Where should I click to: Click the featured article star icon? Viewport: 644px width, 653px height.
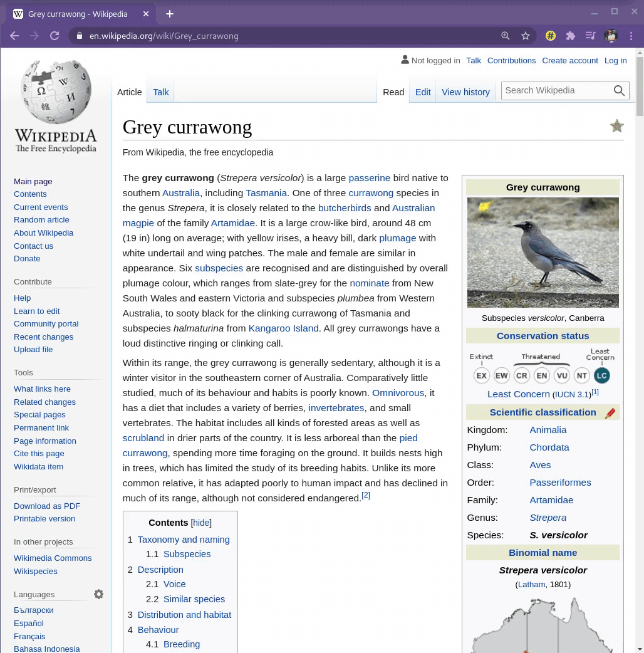[616, 126]
